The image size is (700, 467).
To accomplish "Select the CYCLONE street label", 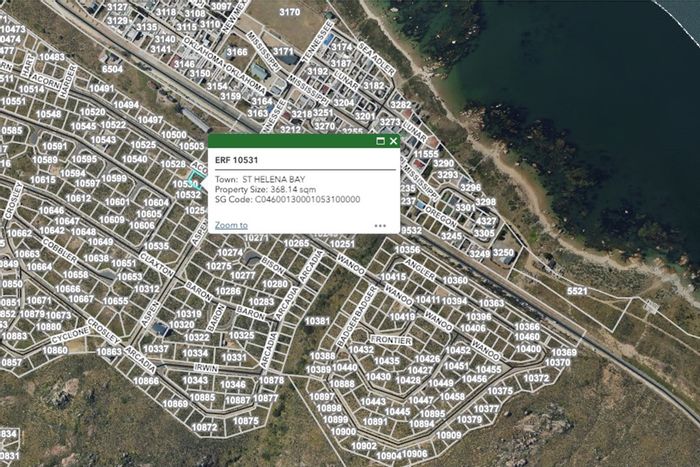I will [70, 335].
